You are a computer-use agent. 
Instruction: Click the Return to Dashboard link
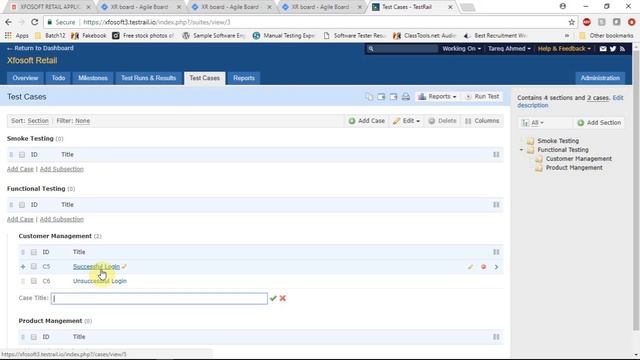pyautogui.click(x=40, y=48)
